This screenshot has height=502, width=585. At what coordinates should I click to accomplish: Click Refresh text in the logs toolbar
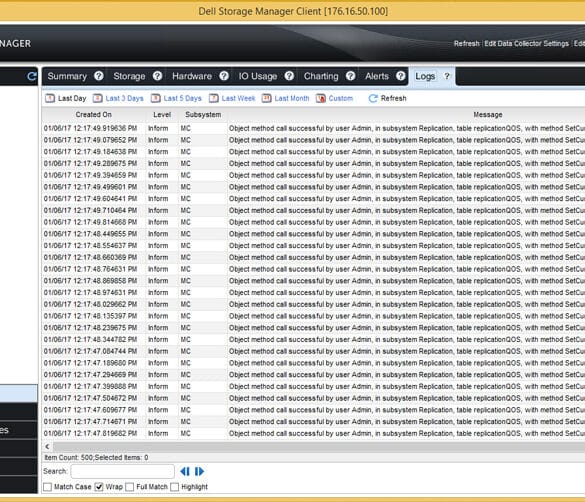[x=394, y=98]
